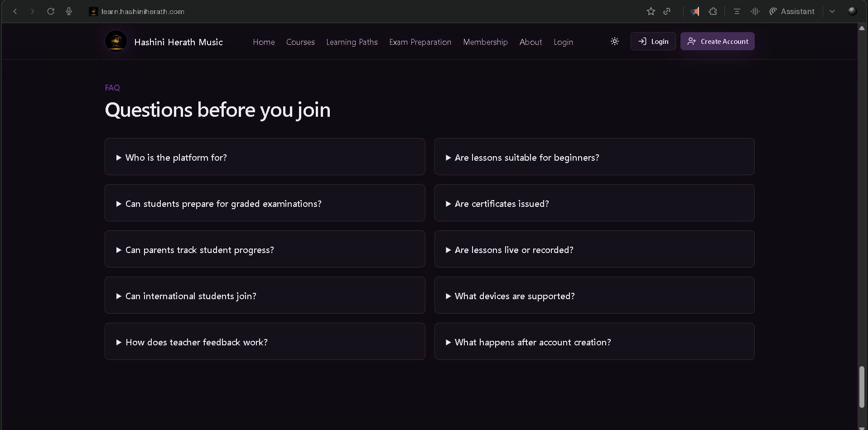Open the browser Assistant panel
This screenshot has width=868, height=430.
pos(792,11)
